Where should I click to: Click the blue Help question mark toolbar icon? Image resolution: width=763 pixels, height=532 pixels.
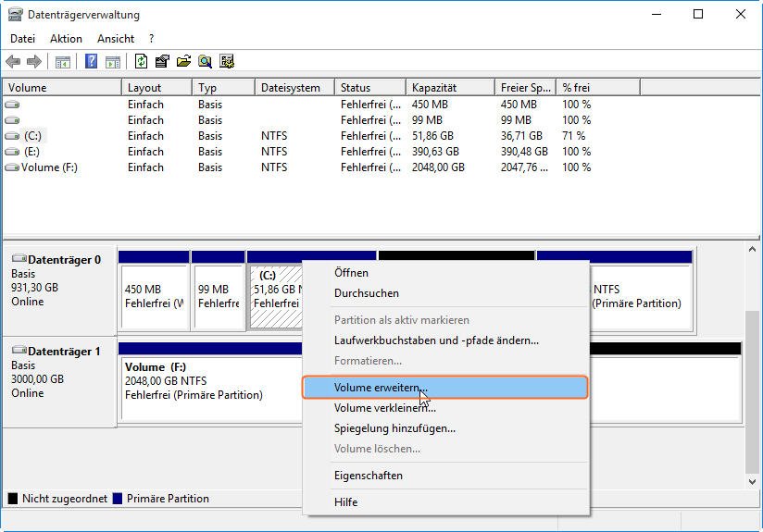pos(91,62)
